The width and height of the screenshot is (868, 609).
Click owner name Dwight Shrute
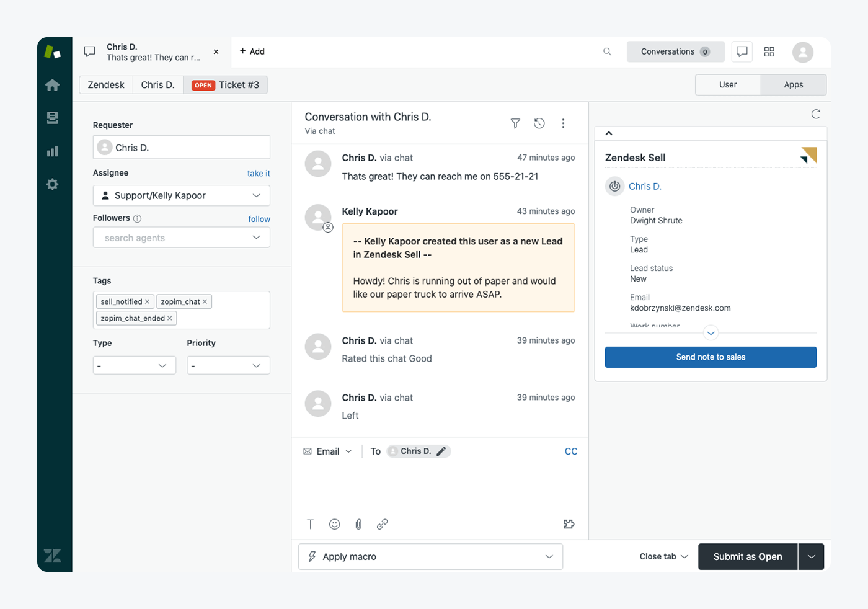point(656,221)
